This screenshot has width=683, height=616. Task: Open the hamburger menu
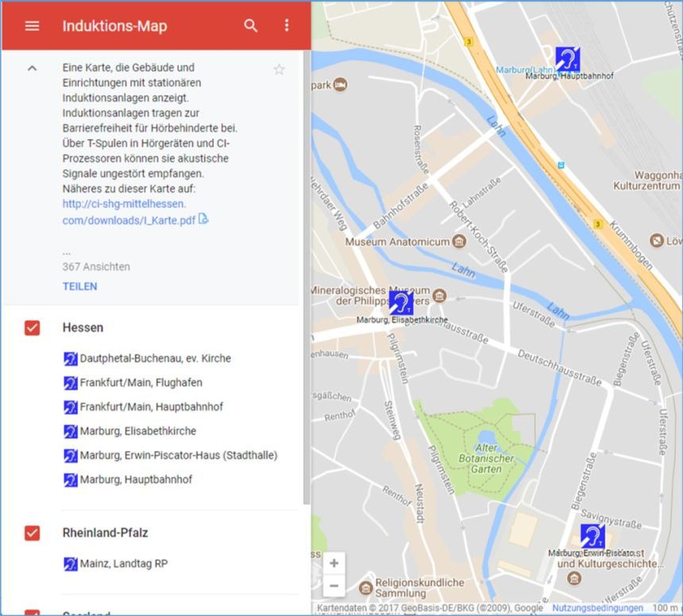click(x=32, y=25)
